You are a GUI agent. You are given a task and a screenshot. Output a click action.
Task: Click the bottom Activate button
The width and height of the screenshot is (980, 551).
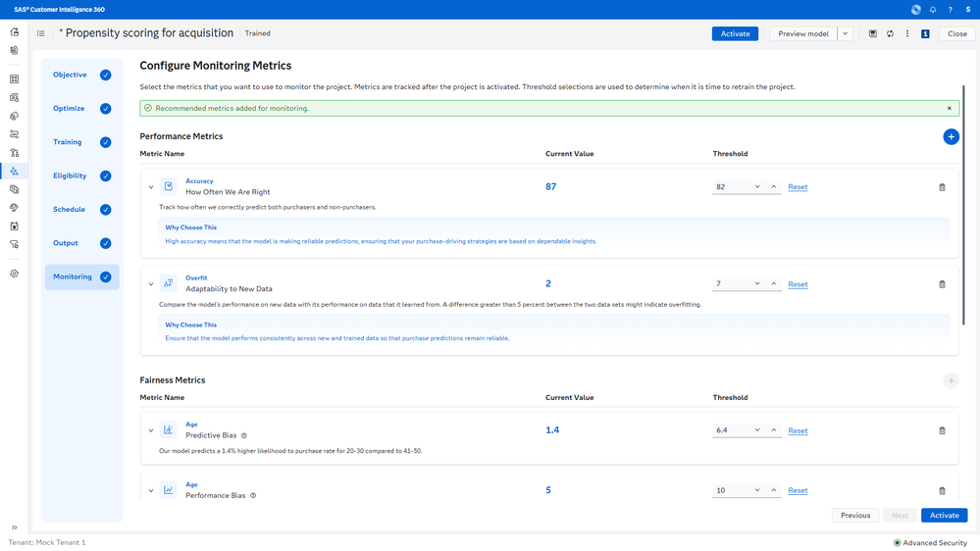[x=944, y=516]
